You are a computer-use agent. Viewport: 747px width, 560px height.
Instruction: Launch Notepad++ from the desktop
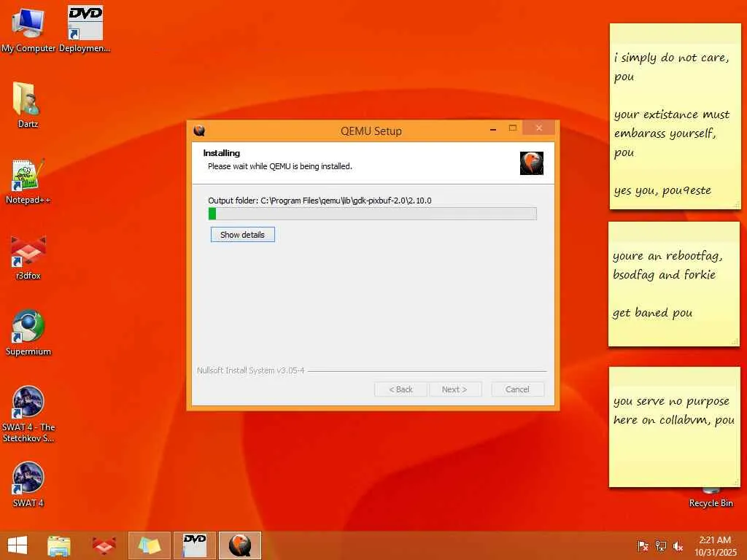[28, 181]
